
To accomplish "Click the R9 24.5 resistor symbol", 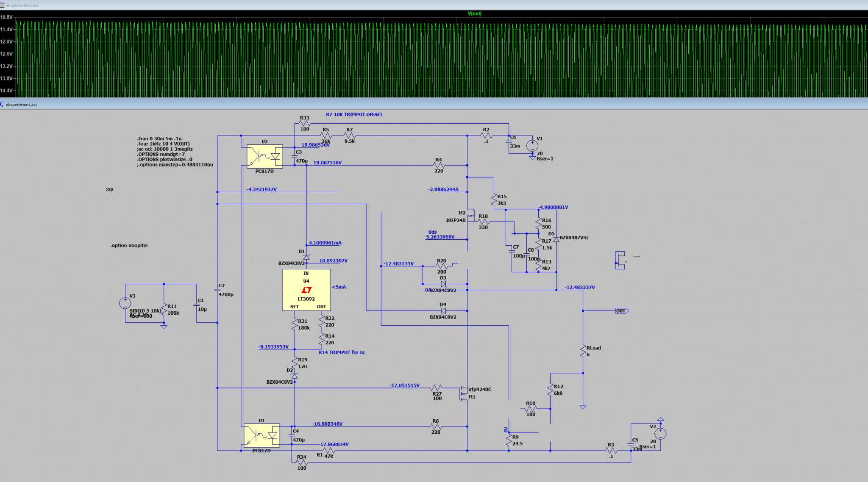I will [509, 440].
